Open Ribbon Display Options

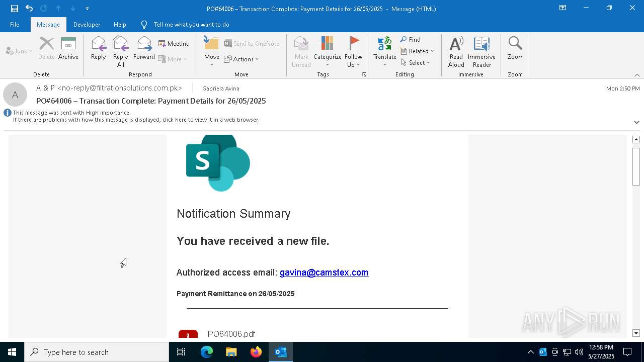coord(562,8)
